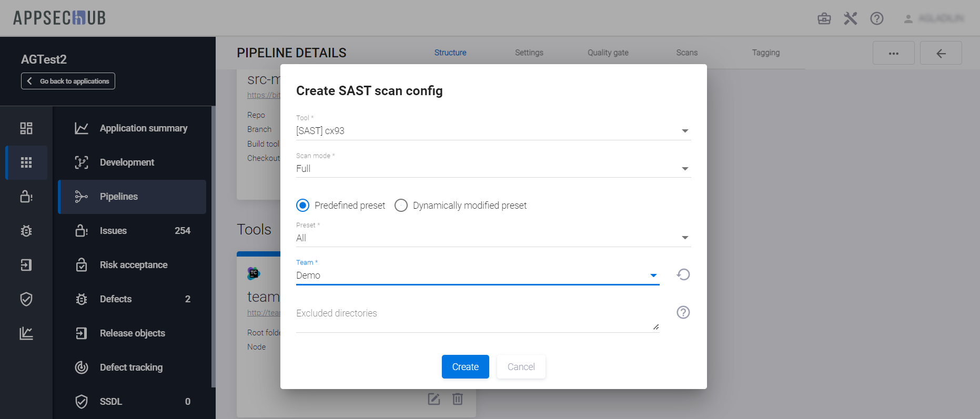Choose the Dynamically modified preset option
The height and width of the screenshot is (419, 980).
(x=401, y=205)
